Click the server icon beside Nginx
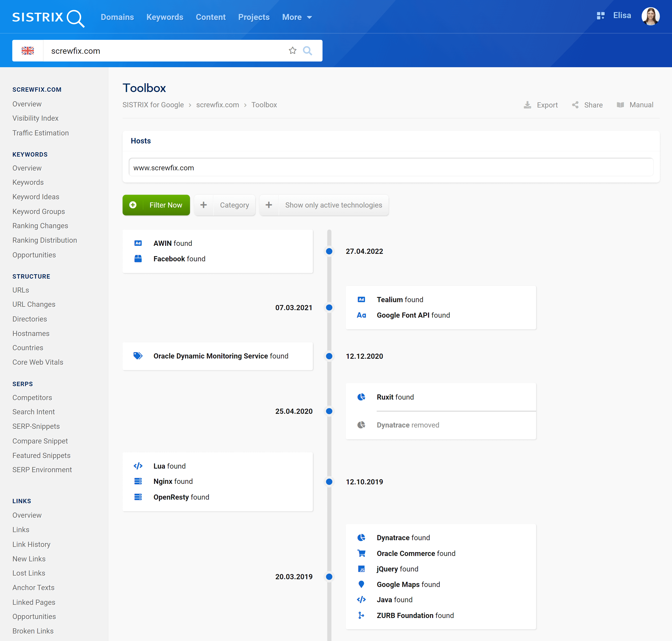The width and height of the screenshot is (672, 641). click(138, 481)
